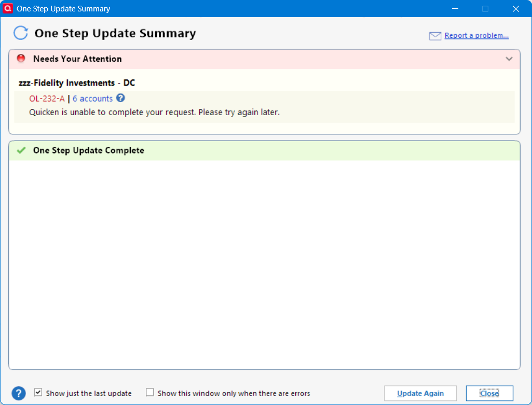The image size is (532, 405).
Task: Click the Close button
Action: point(489,393)
